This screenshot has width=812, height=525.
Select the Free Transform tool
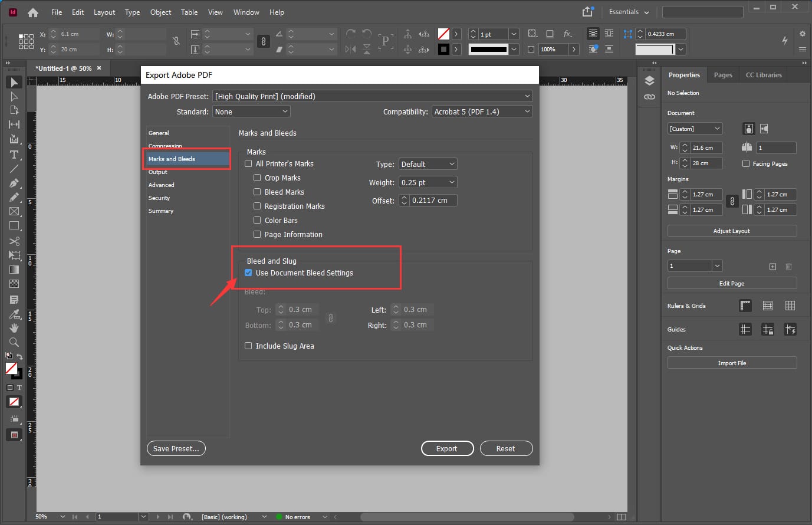click(x=14, y=255)
